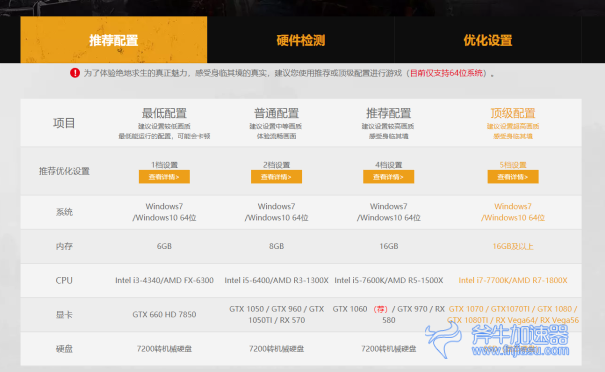Click the 内存 row label
Image resolution: width=605 pixels, height=372 pixels.
pyautogui.click(x=64, y=246)
